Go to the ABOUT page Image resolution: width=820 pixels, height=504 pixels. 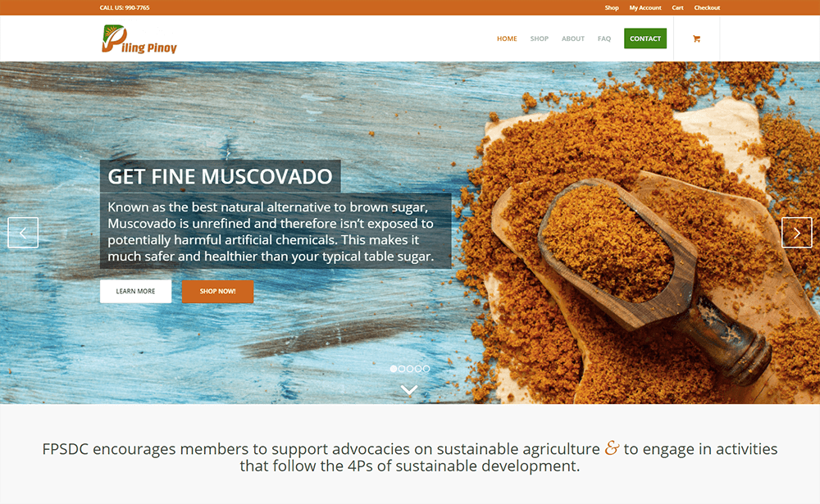click(573, 39)
